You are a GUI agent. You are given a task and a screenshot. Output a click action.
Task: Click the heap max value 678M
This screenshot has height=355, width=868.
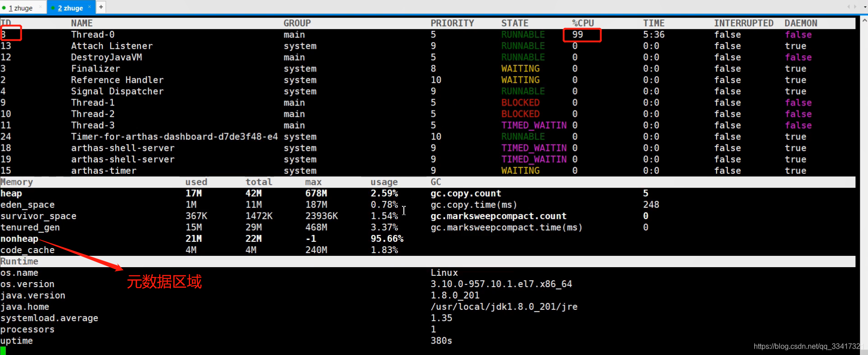[x=316, y=193]
